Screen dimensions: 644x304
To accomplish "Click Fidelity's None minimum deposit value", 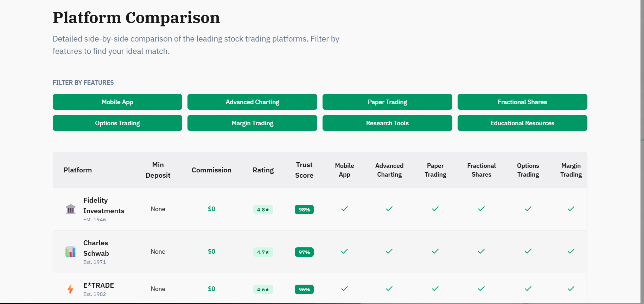I will pos(158,209).
